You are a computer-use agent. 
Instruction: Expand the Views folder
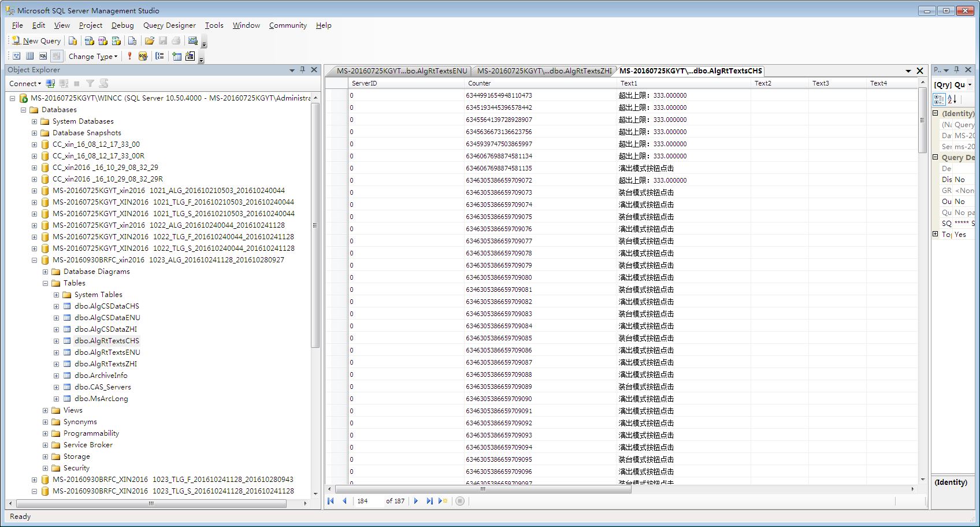(45, 410)
